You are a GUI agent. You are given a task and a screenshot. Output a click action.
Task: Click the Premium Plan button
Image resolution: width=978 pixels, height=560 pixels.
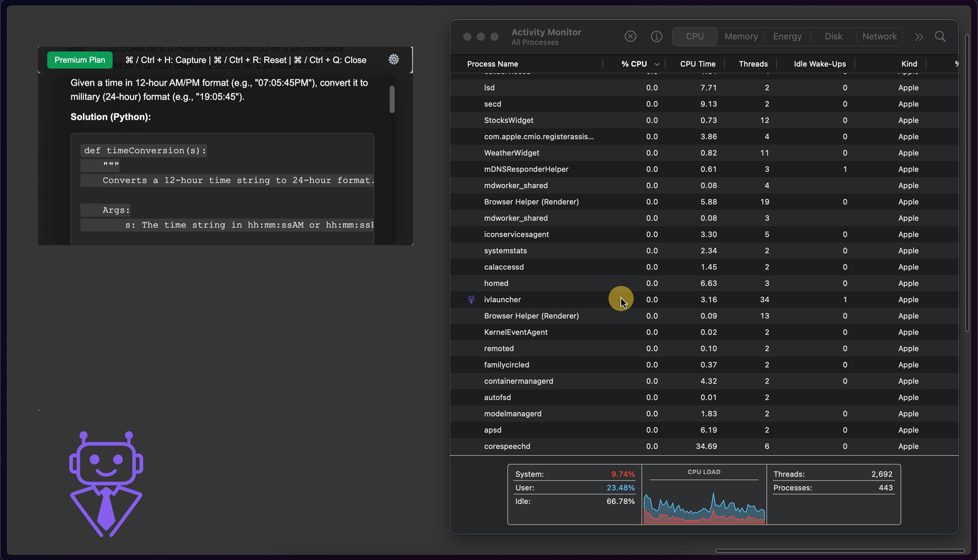click(x=79, y=60)
